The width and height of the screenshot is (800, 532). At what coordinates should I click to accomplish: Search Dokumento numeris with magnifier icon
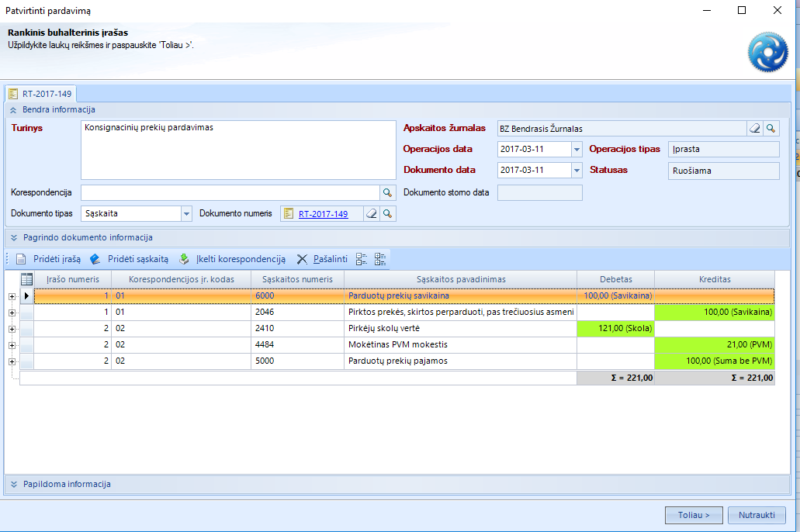(388, 214)
